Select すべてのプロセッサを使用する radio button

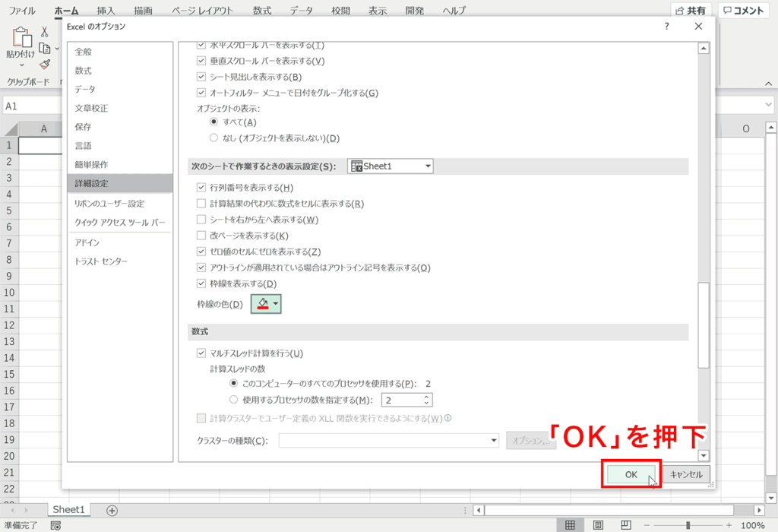click(234, 384)
